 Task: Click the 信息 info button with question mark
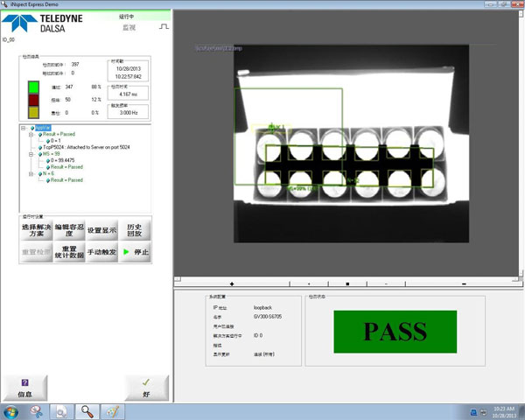pyautogui.click(x=24, y=386)
